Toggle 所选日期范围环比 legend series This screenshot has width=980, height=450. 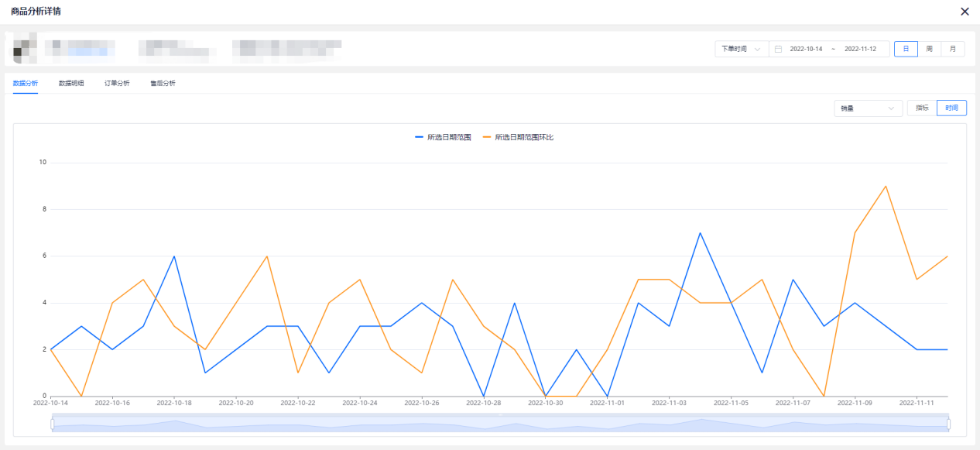click(x=519, y=137)
